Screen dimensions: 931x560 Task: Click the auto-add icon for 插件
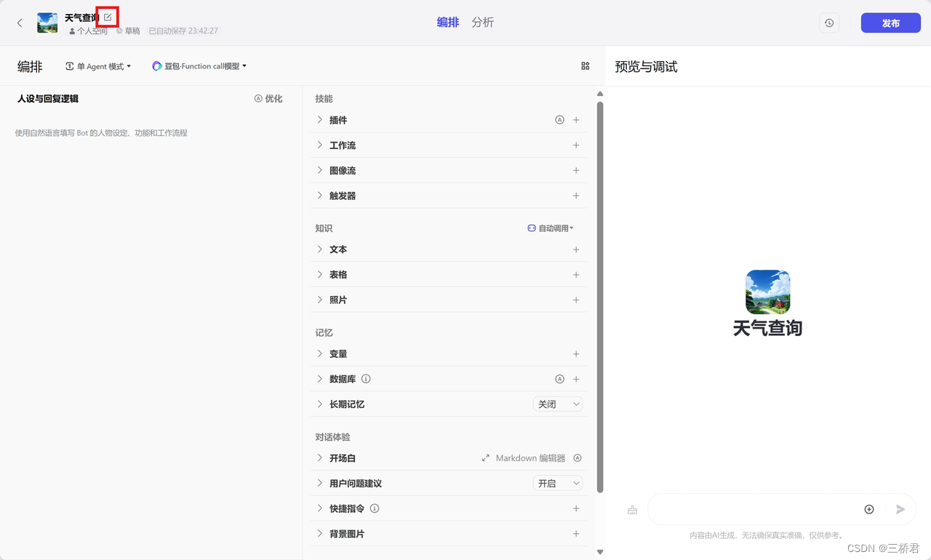[x=559, y=120]
